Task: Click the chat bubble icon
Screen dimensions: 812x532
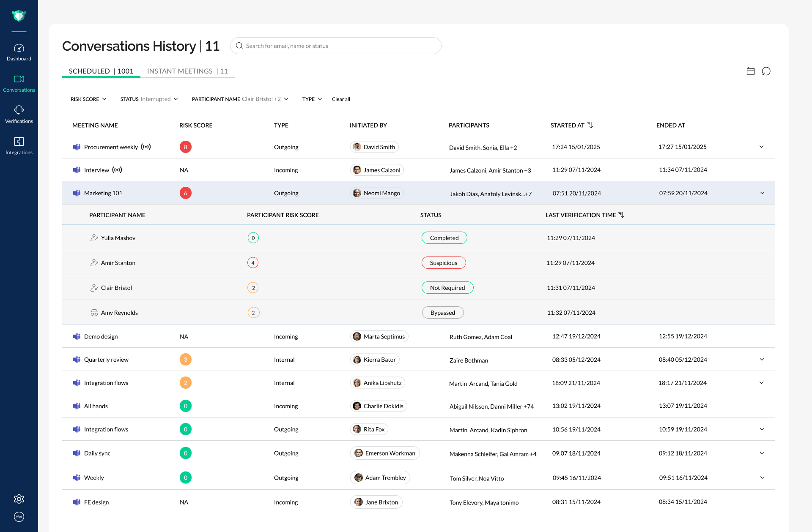Action: 766,71
